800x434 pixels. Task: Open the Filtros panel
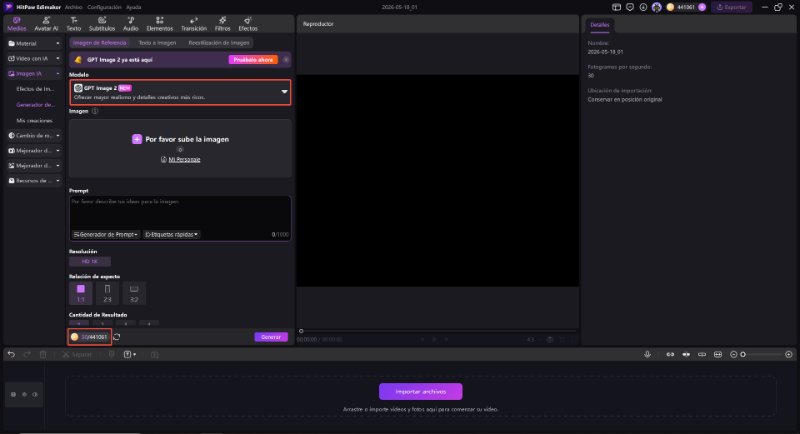click(x=222, y=23)
